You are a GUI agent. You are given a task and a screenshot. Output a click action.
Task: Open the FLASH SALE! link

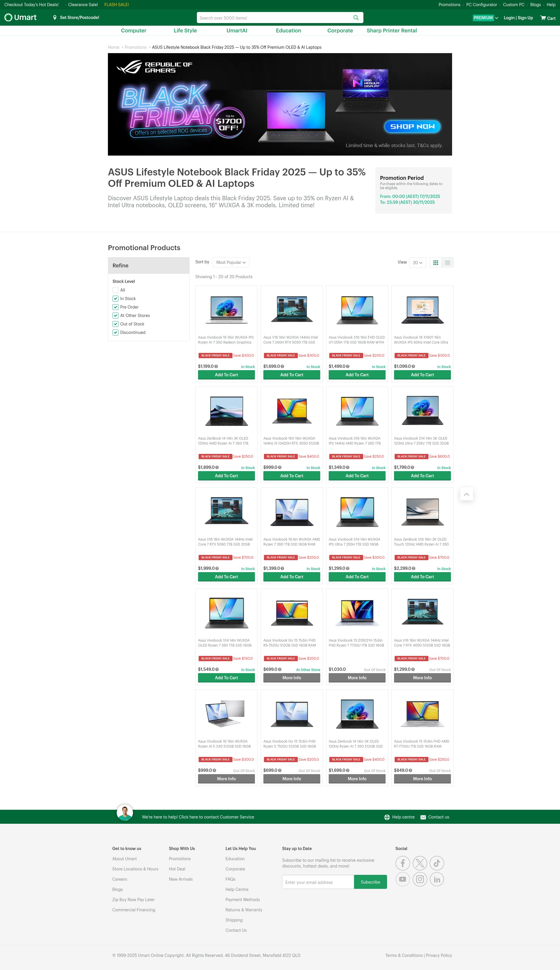click(x=117, y=5)
